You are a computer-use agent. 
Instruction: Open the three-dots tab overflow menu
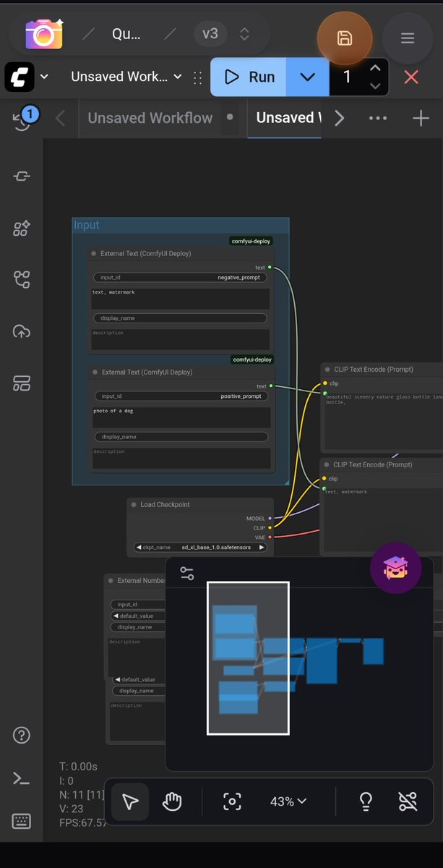tap(378, 118)
